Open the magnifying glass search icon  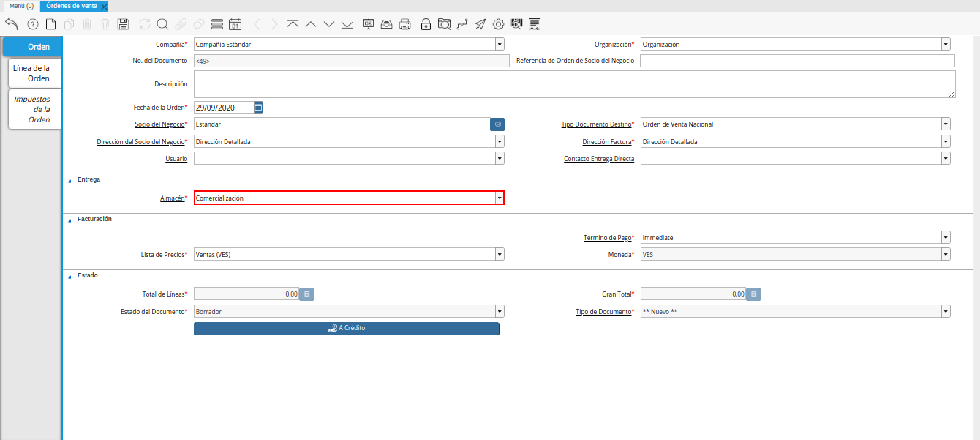(x=162, y=24)
